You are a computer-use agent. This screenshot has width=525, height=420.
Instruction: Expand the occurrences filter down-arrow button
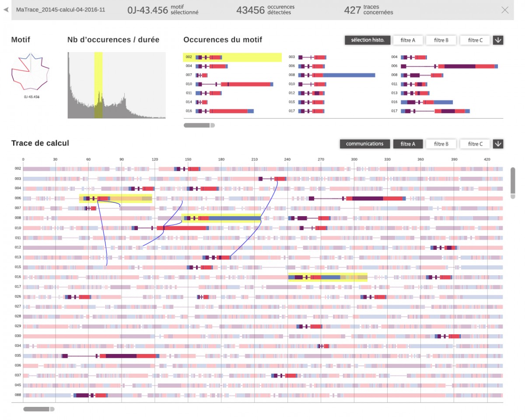(498, 40)
